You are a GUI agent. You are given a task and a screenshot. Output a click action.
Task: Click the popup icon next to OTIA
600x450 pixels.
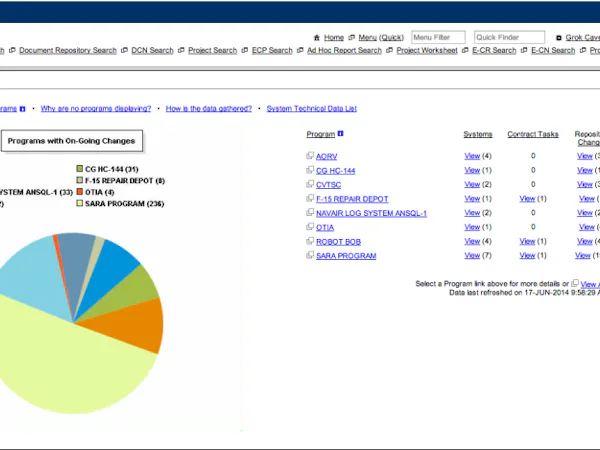pyautogui.click(x=310, y=227)
